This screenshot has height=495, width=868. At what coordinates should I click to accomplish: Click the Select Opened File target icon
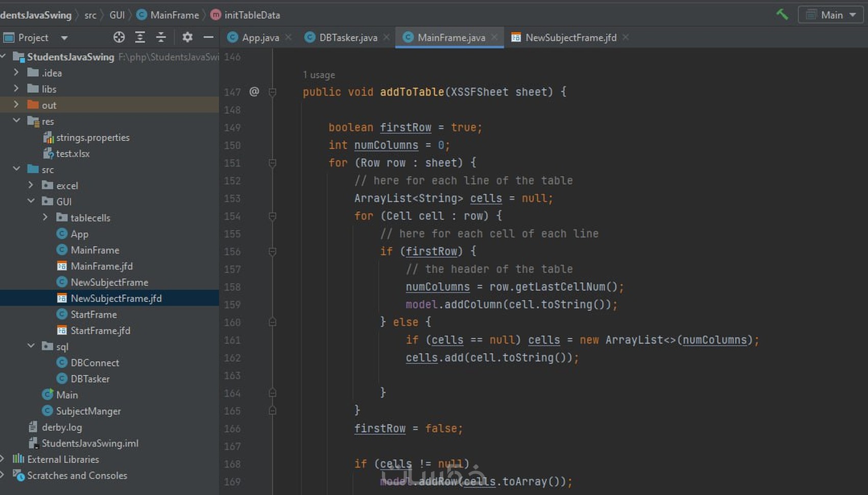pos(119,37)
